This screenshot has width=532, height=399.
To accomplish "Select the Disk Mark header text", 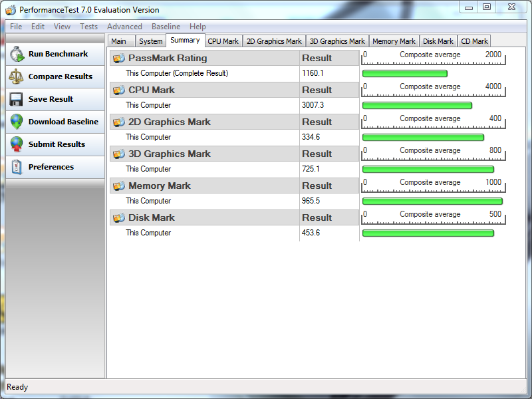I will [152, 217].
